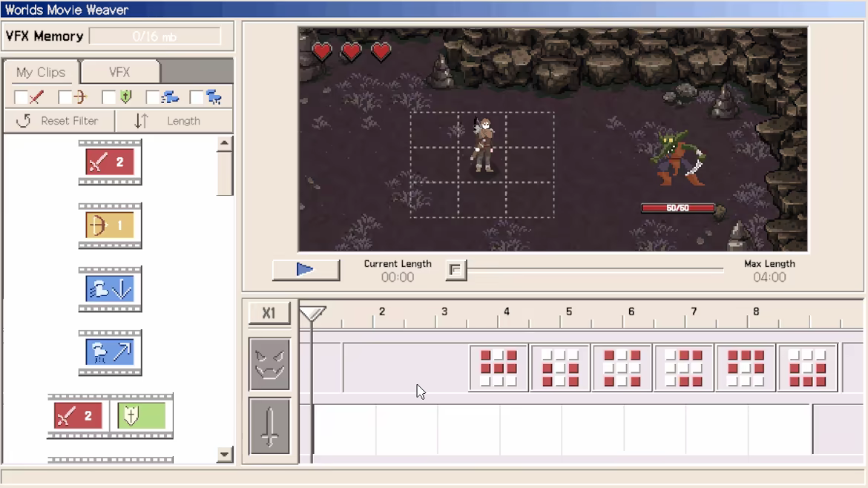Click the Reset Filter button
The image size is (868, 488).
(59, 121)
